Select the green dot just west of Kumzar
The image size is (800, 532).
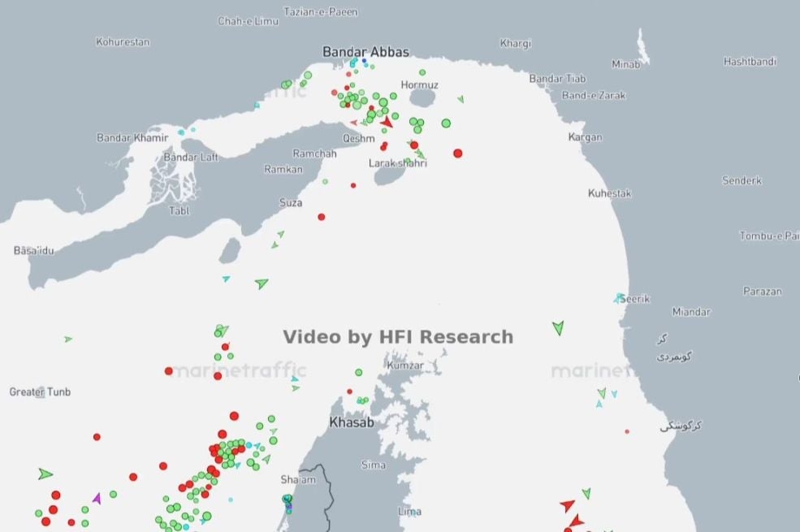pos(358,372)
